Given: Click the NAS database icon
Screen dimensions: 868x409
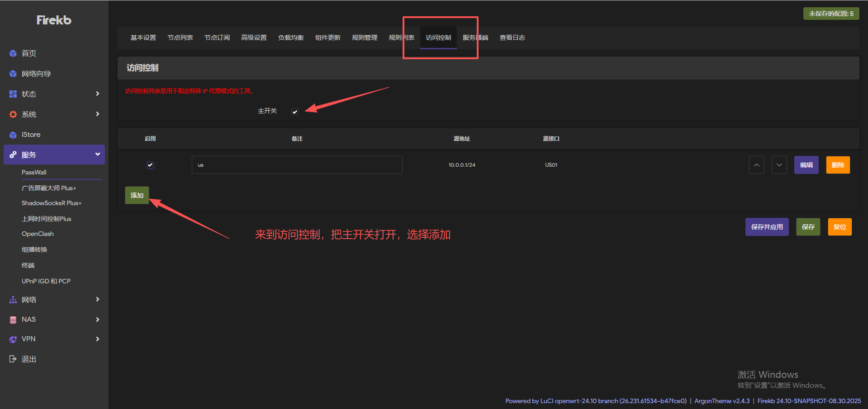Looking at the screenshot, I should (x=13, y=320).
